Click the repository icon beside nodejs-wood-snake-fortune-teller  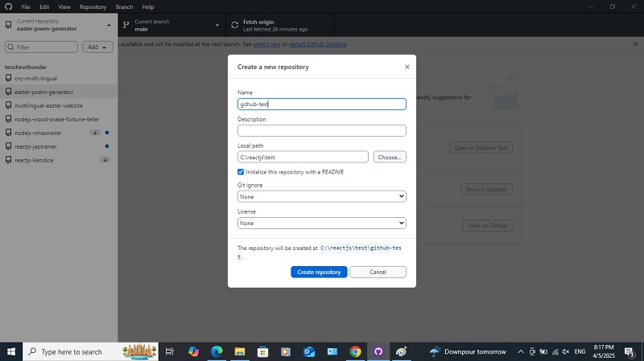point(8,119)
